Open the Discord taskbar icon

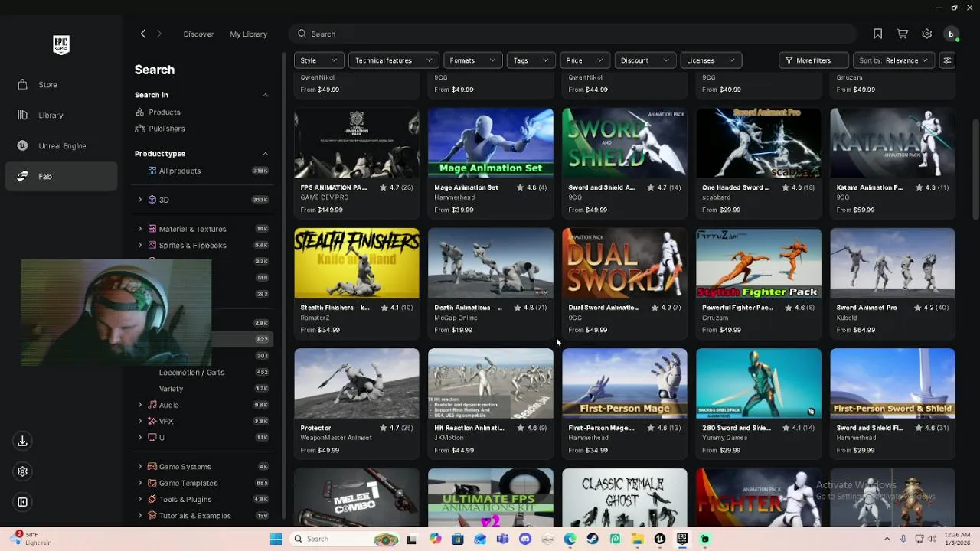pos(525,539)
